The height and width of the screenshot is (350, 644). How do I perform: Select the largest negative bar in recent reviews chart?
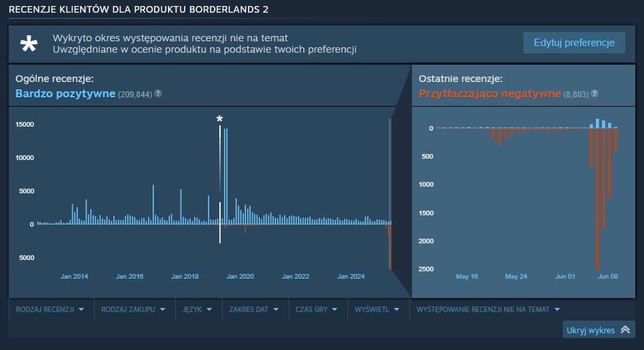point(597,199)
